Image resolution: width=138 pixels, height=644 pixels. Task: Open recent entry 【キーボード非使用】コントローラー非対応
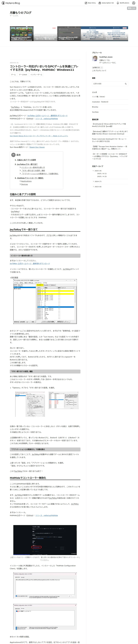(110, 156)
